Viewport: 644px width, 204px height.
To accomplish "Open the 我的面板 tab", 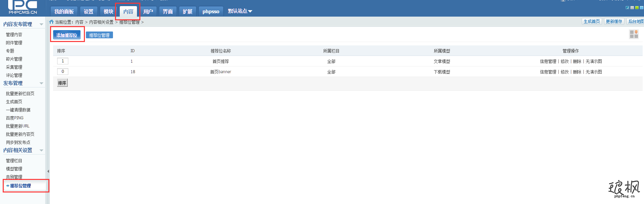I will coord(64,12).
